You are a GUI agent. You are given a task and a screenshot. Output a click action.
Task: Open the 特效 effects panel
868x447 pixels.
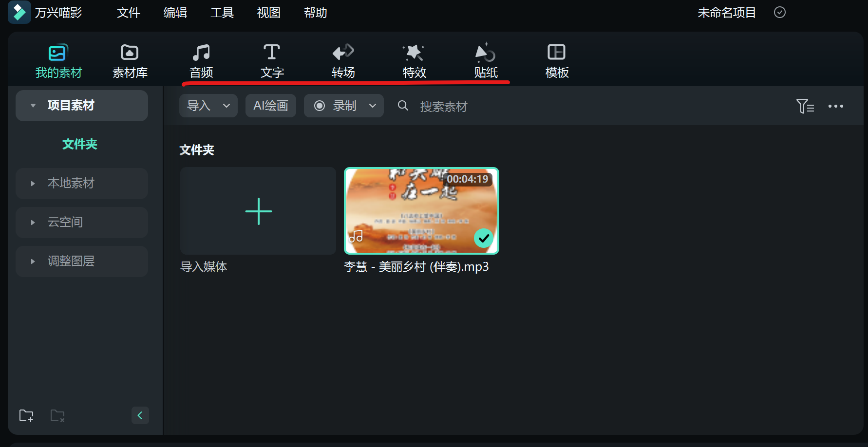[x=414, y=60]
